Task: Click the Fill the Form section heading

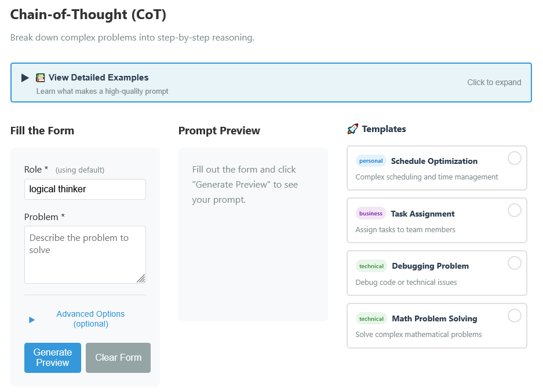Action: coord(42,130)
